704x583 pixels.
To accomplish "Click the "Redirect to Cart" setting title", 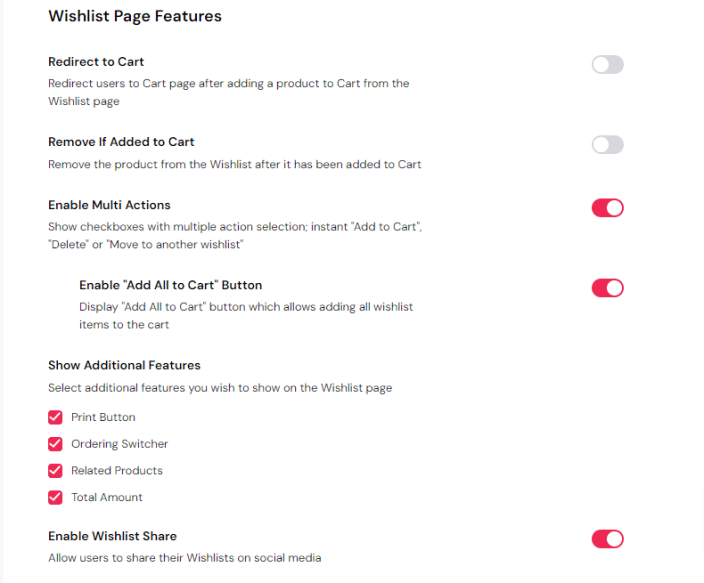I will (x=96, y=62).
